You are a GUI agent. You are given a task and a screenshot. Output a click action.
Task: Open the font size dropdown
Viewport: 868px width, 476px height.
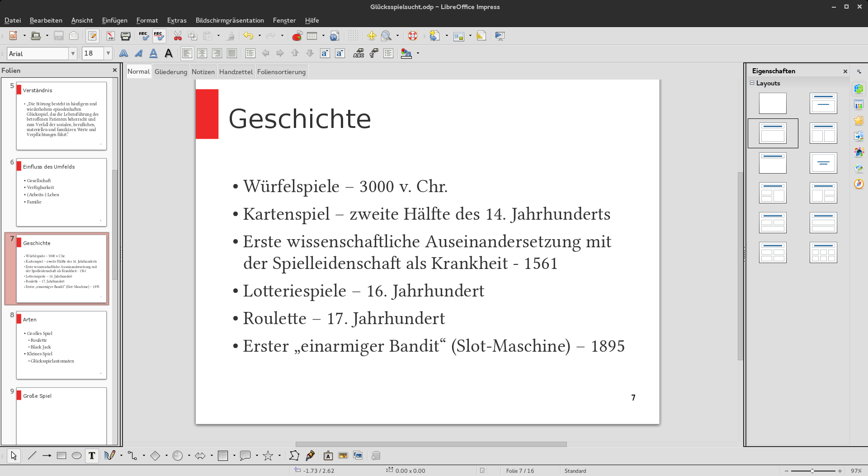pos(108,53)
